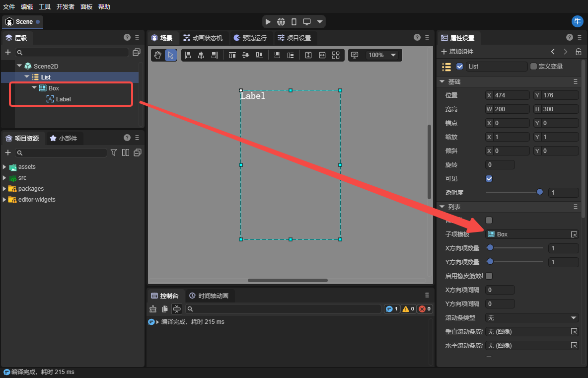Click the mobile device preview icon
The image size is (588, 378).
(x=294, y=22)
